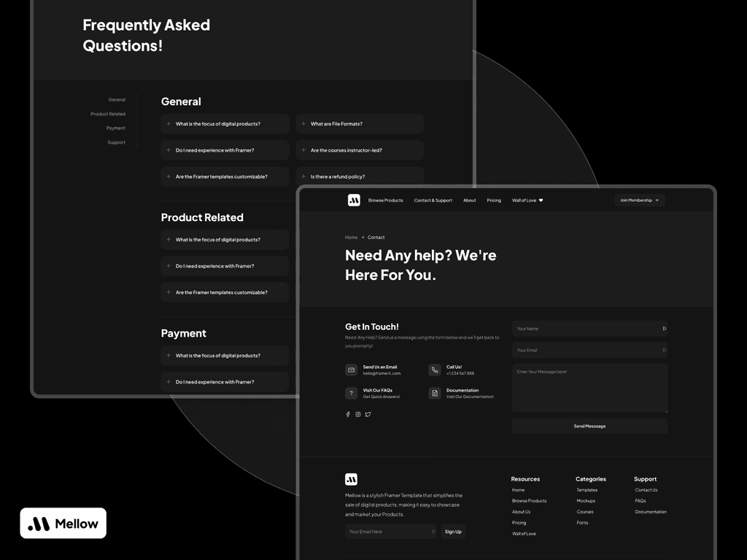
Task: Expand Product Related 'What is the focus of digital products?'
Action: pos(225,239)
